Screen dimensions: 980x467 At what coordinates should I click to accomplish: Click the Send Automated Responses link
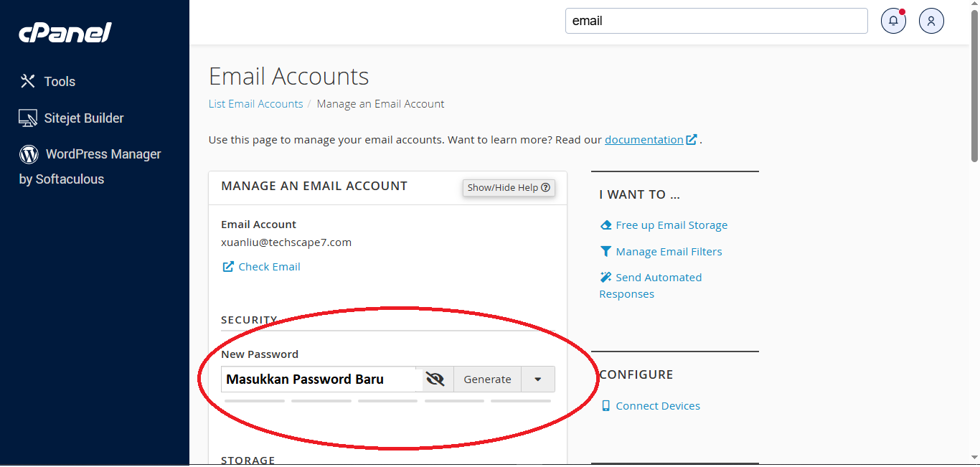[x=651, y=286]
